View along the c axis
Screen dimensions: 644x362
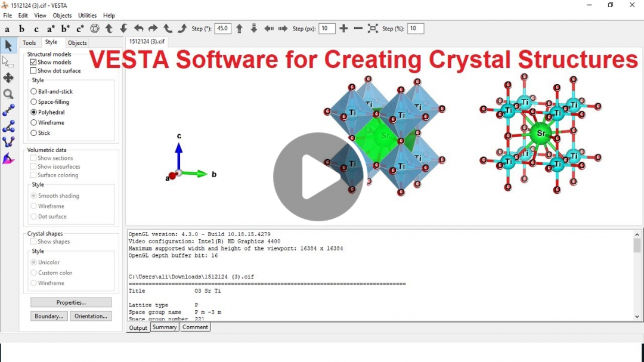click(36, 29)
